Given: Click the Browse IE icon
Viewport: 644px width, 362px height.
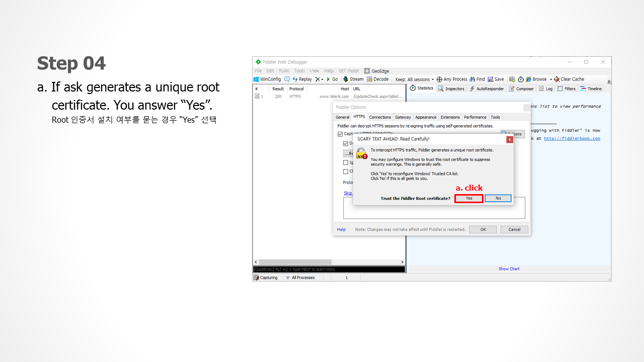Looking at the screenshot, I should (529, 79).
